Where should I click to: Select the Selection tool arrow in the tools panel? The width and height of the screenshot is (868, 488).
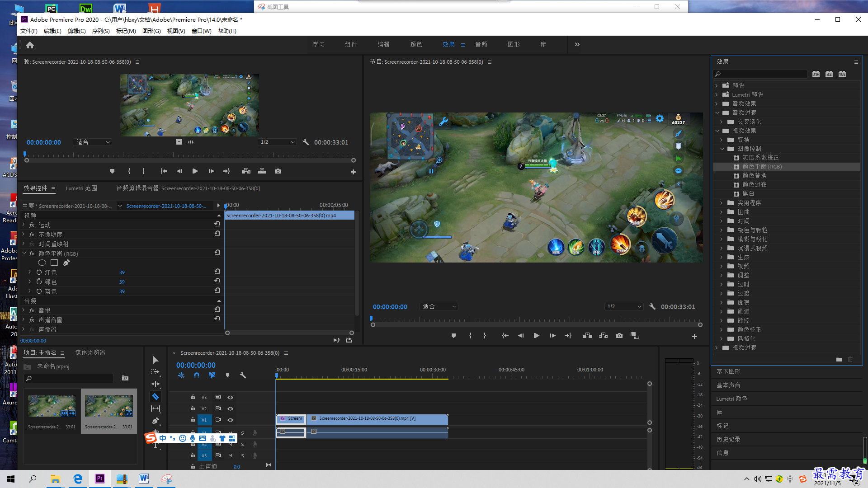pos(156,360)
